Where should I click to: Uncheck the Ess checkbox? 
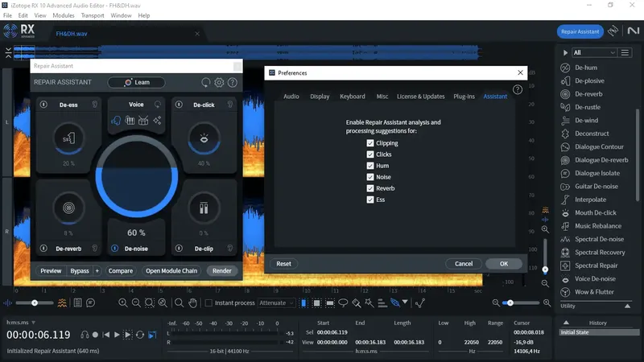point(370,200)
